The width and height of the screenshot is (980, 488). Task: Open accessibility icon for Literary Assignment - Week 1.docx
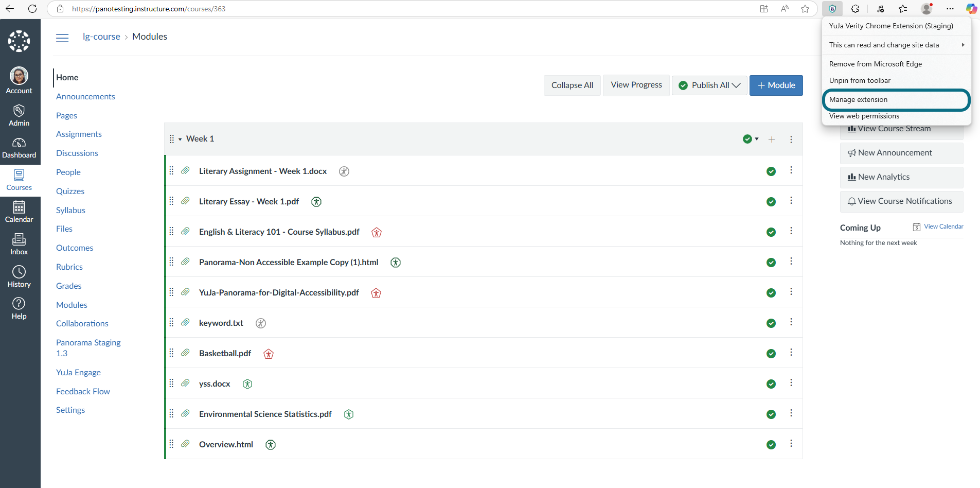344,171
